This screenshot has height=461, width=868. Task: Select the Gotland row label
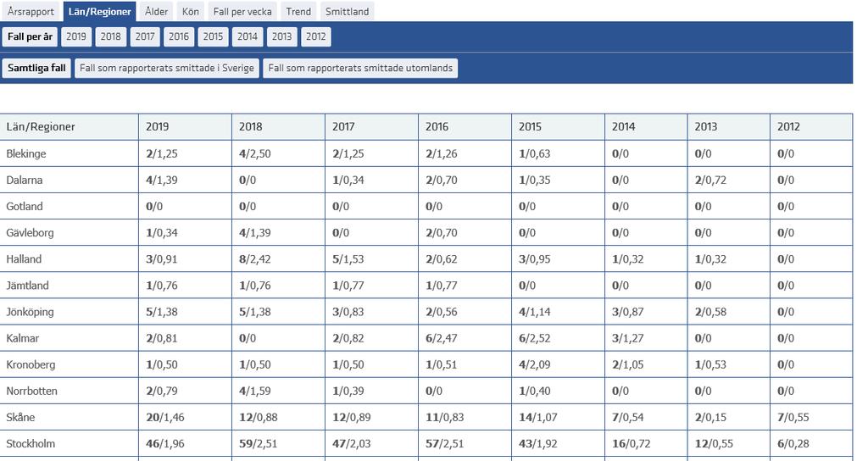[25, 207]
